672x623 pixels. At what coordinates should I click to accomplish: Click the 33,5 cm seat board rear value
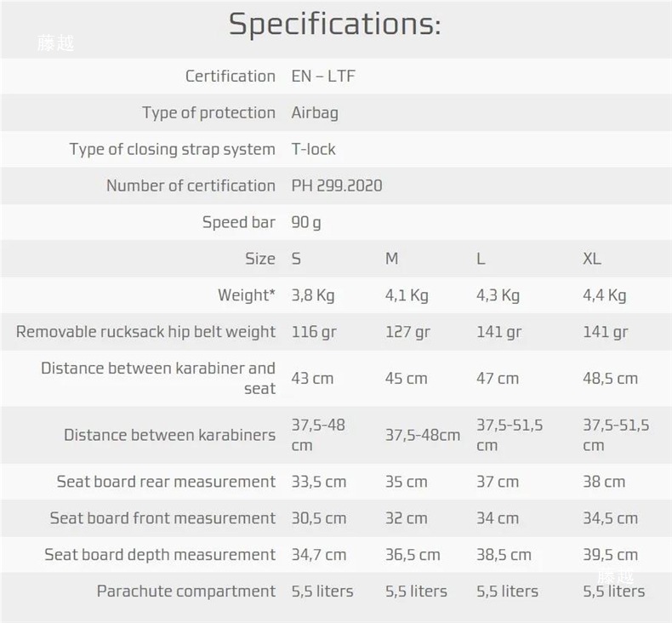[x=319, y=482]
